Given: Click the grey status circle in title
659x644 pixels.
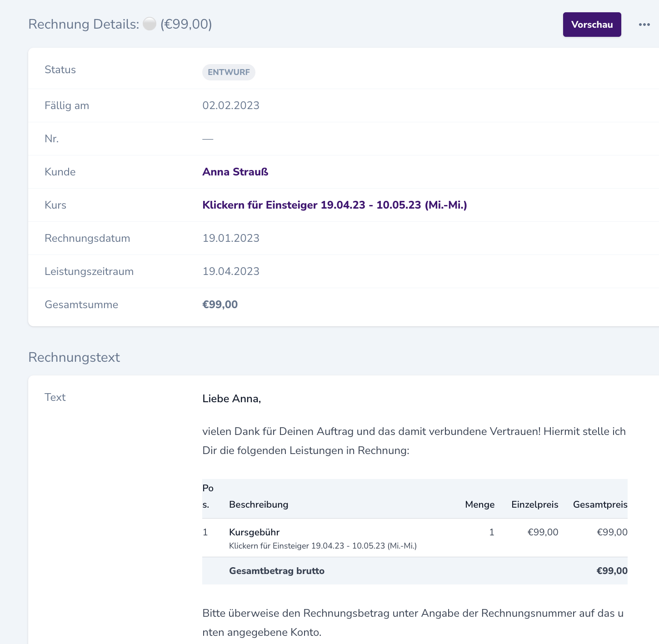Looking at the screenshot, I should (x=150, y=24).
